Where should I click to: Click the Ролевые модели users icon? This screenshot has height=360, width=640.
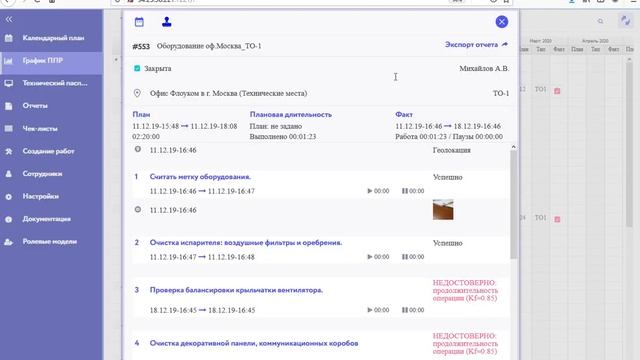pyautogui.click(x=9, y=242)
